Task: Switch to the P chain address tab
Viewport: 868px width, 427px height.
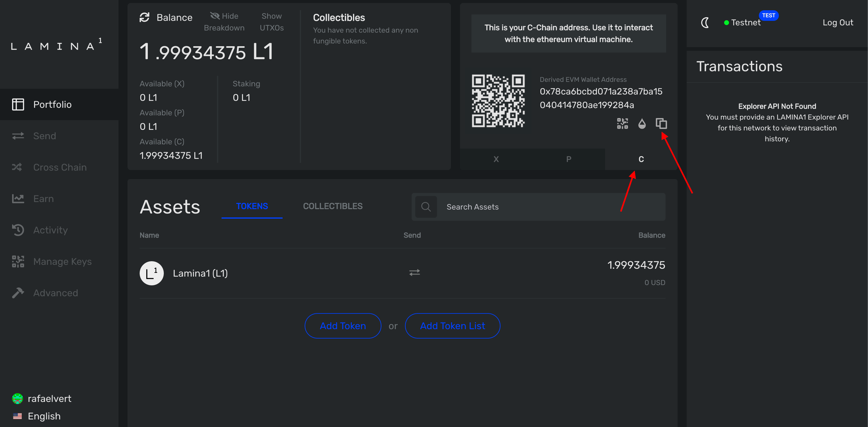Action: coord(568,159)
